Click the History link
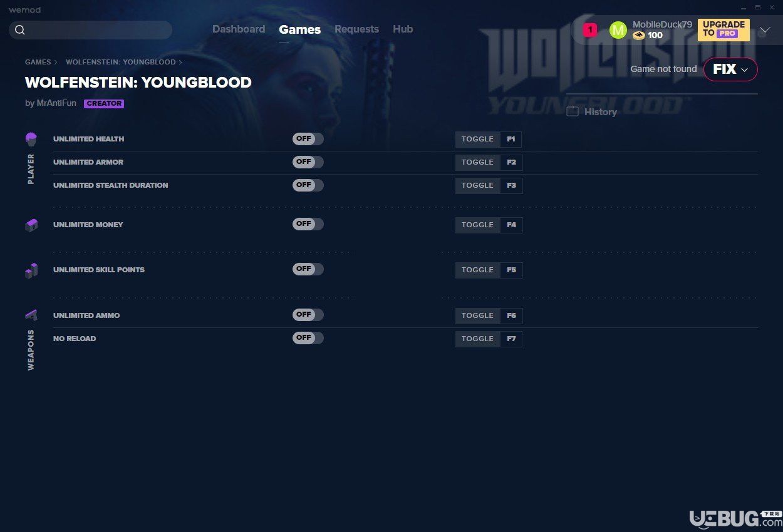This screenshot has width=783, height=532. coord(600,112)
